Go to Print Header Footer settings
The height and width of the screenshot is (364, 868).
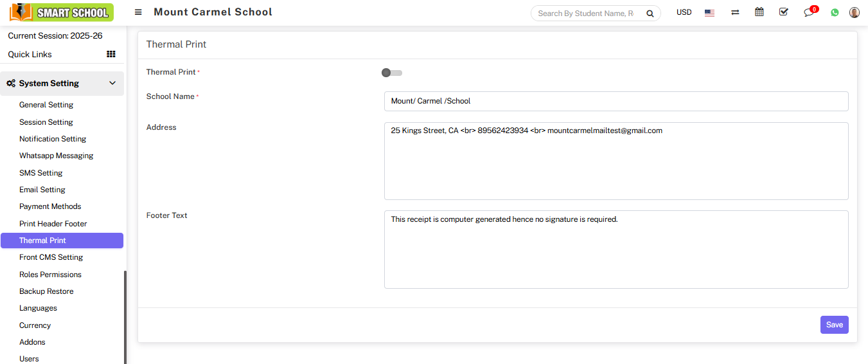point(53,224)
